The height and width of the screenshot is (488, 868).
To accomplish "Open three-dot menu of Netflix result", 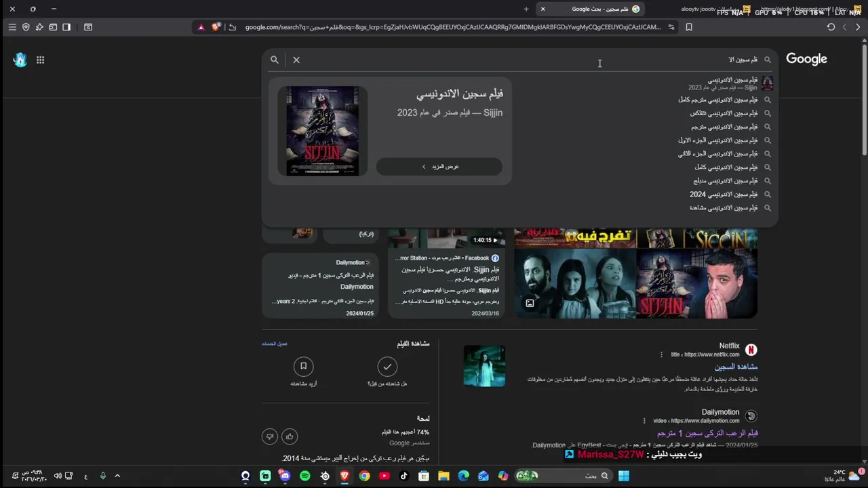I will click(x=661, y=354).
